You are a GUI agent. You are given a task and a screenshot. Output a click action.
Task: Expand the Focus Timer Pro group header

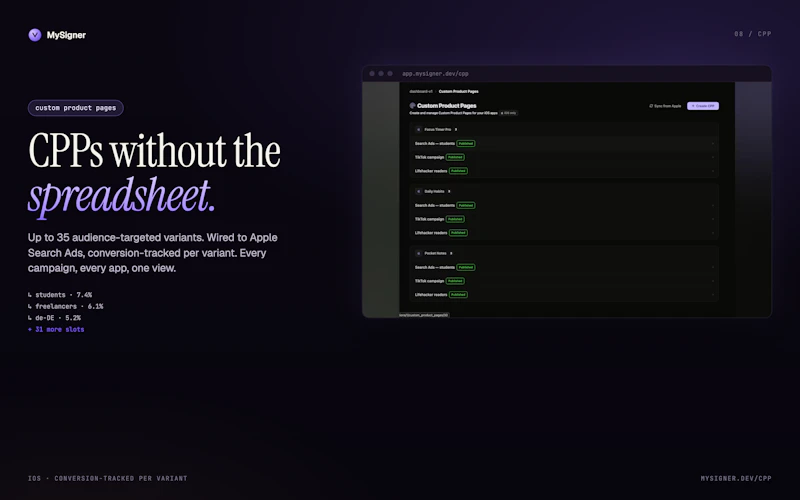564,130
